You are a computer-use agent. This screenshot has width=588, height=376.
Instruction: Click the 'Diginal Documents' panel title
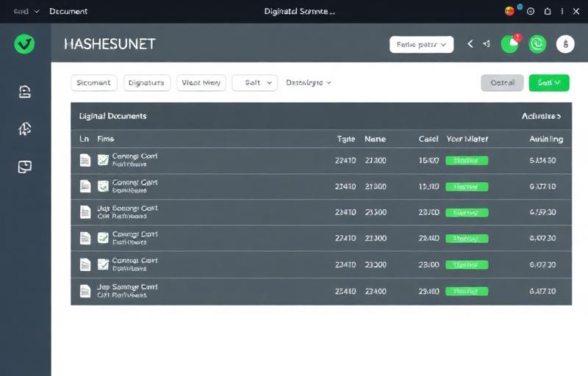112,116
